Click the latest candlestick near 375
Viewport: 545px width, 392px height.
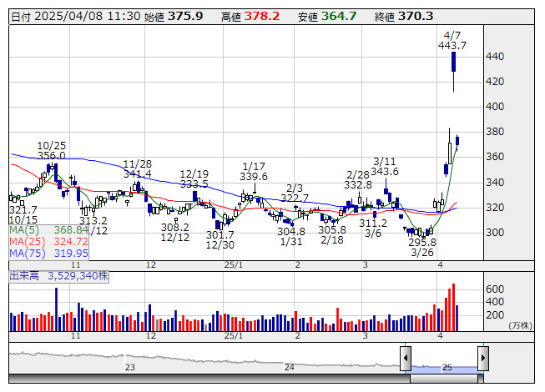click(457, 141)
